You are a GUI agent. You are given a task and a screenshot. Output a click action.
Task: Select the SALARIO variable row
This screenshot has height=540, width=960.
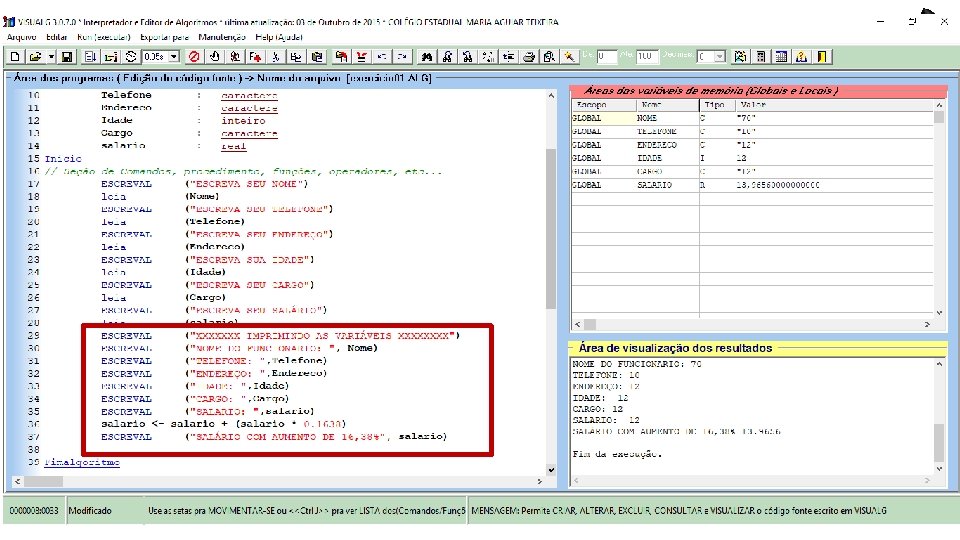pyautogui.click(x=752, y=185)
